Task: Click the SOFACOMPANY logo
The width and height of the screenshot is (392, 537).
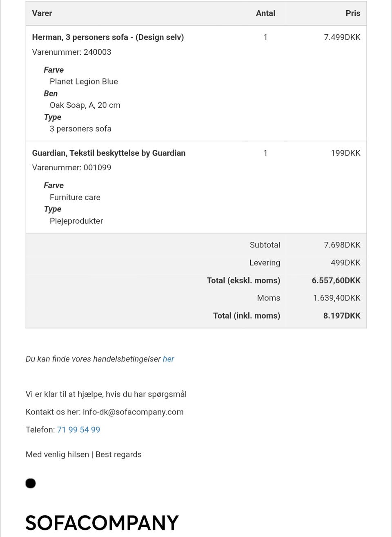Action: (x=102, y=522)
